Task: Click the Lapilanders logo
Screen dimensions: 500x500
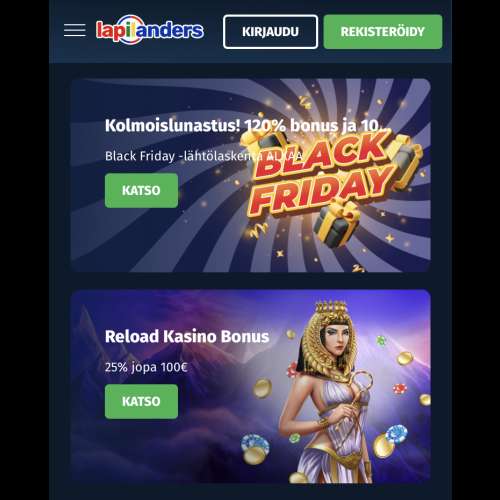Action: point(150,30)
